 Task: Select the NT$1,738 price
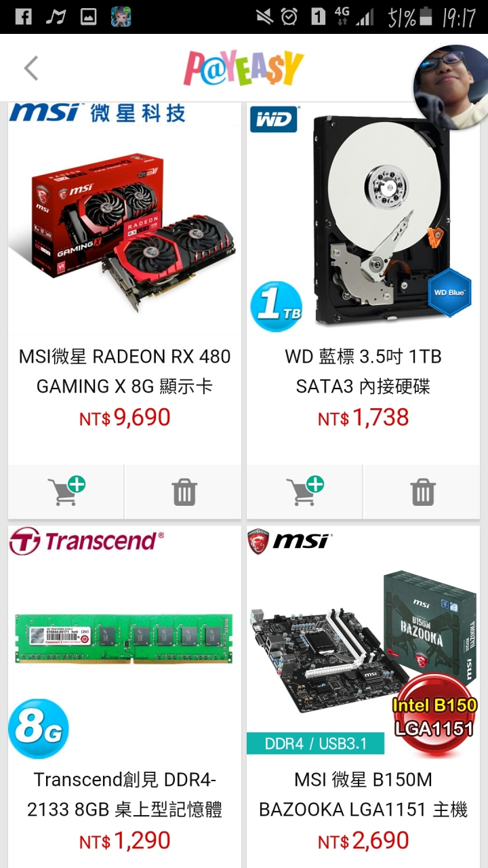click(363, 418)
